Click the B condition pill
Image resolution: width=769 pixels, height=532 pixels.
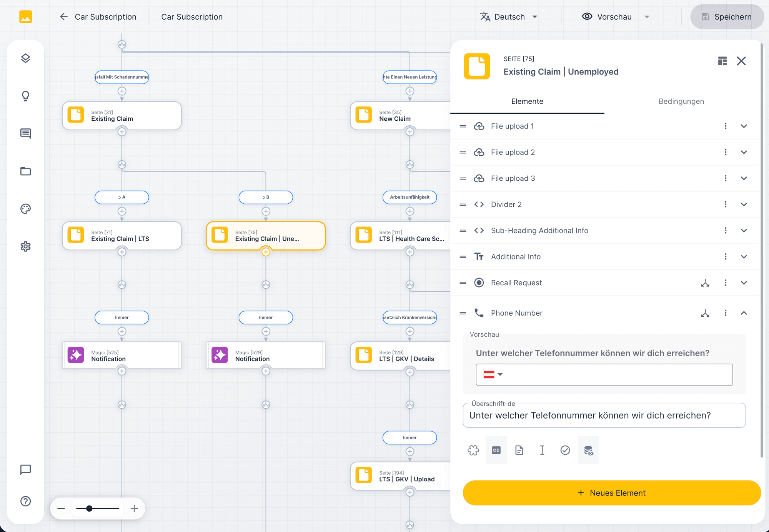266,197
